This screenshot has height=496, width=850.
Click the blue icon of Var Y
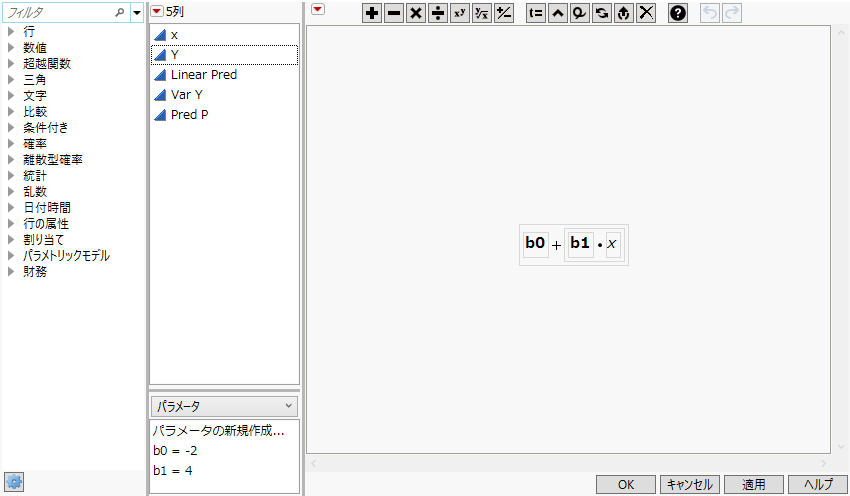[160, 95]
